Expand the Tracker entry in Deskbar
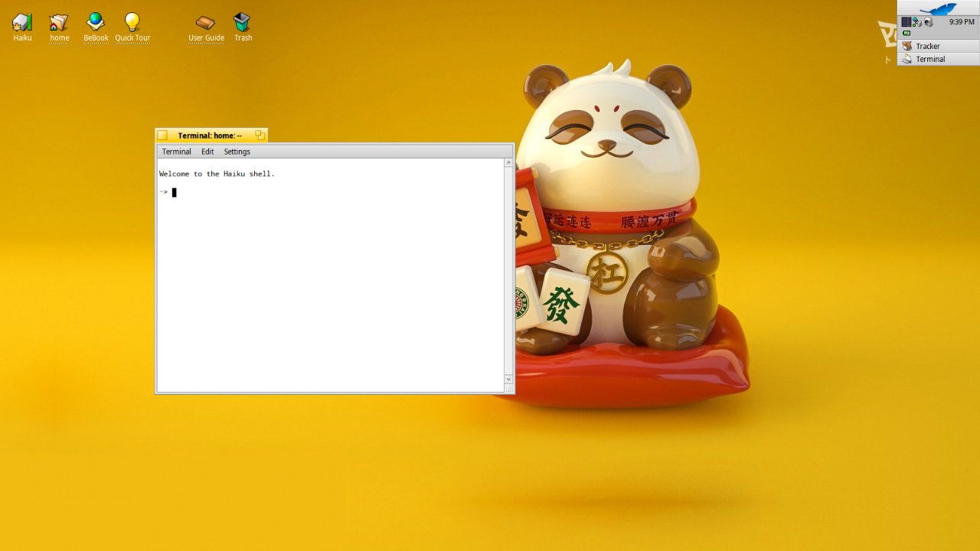This screenshot has width=980, height=551. click(938, 46)
